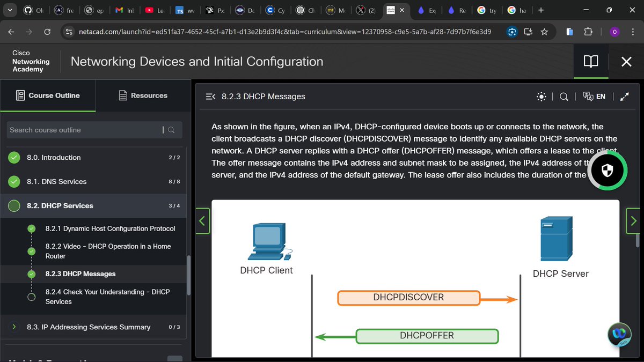Expand content to fullscreen
The height and width of the screenshot is (362, 644).
[624, 97]
